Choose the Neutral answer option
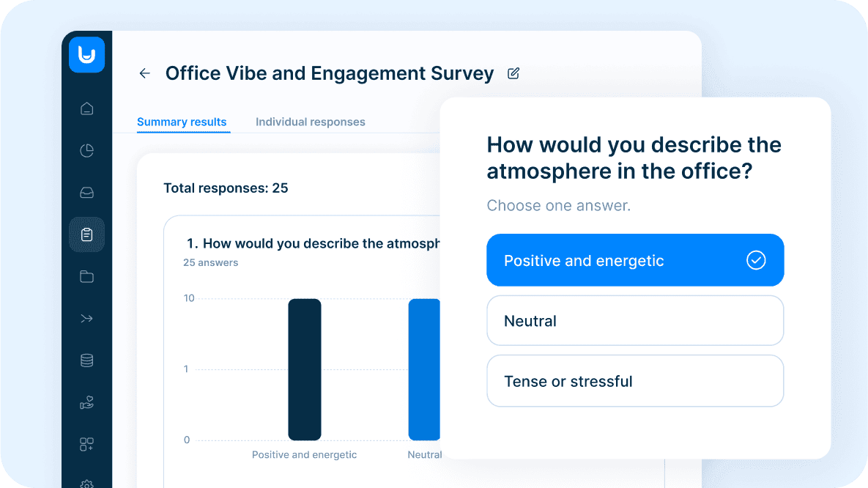This screenshot has width=868, height=488. (x=635, y=320)
